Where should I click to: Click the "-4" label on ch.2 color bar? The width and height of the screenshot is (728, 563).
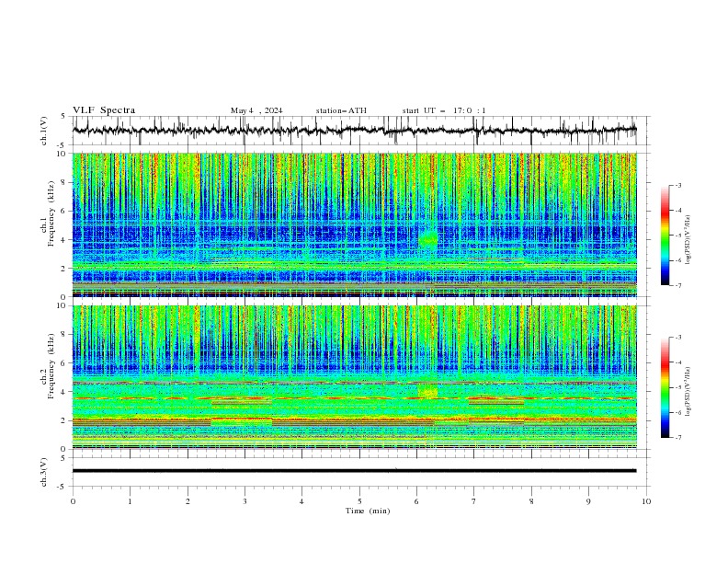(x=678, y=362)
